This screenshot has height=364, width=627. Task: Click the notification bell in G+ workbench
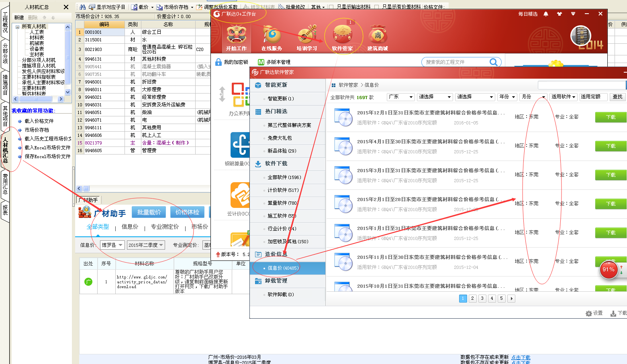pos(546,14)
